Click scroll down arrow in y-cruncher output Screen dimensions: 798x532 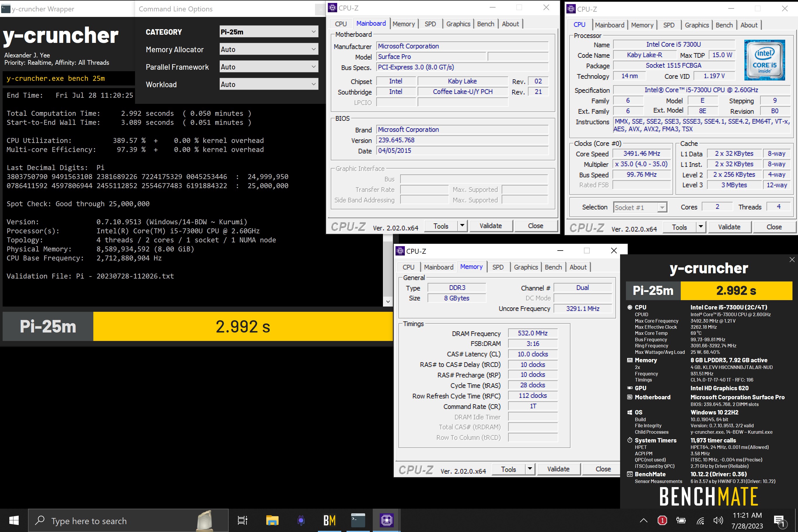(388, 302)
